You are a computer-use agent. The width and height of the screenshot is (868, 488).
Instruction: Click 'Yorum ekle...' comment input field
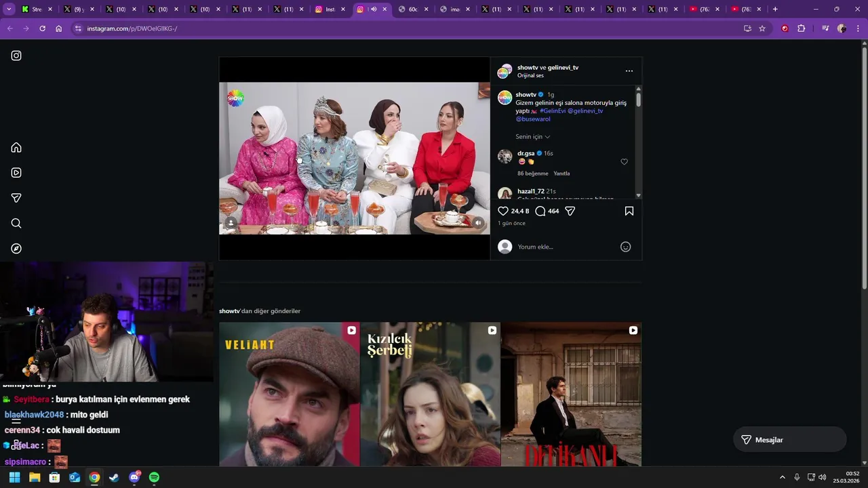coord(566,247)
